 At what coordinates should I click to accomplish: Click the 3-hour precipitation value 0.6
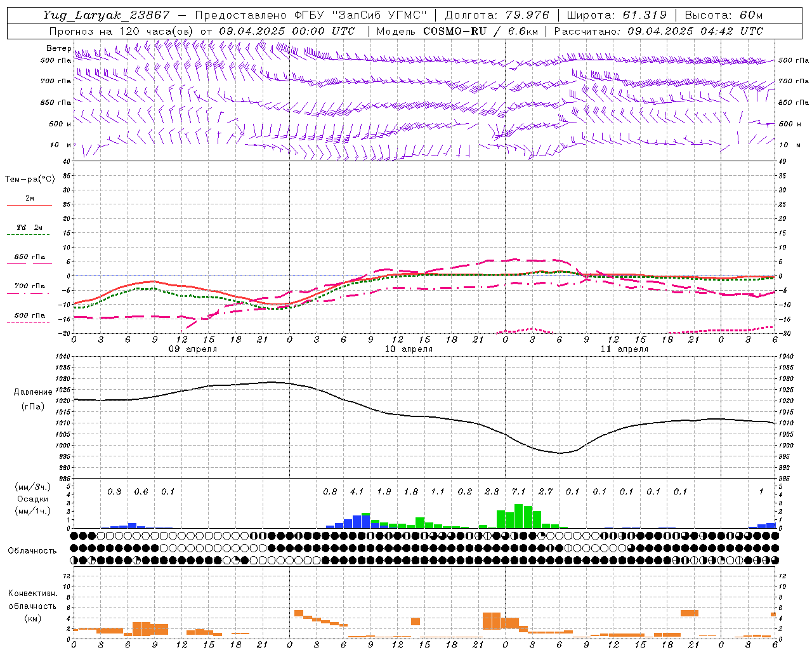tap(141, 491)
